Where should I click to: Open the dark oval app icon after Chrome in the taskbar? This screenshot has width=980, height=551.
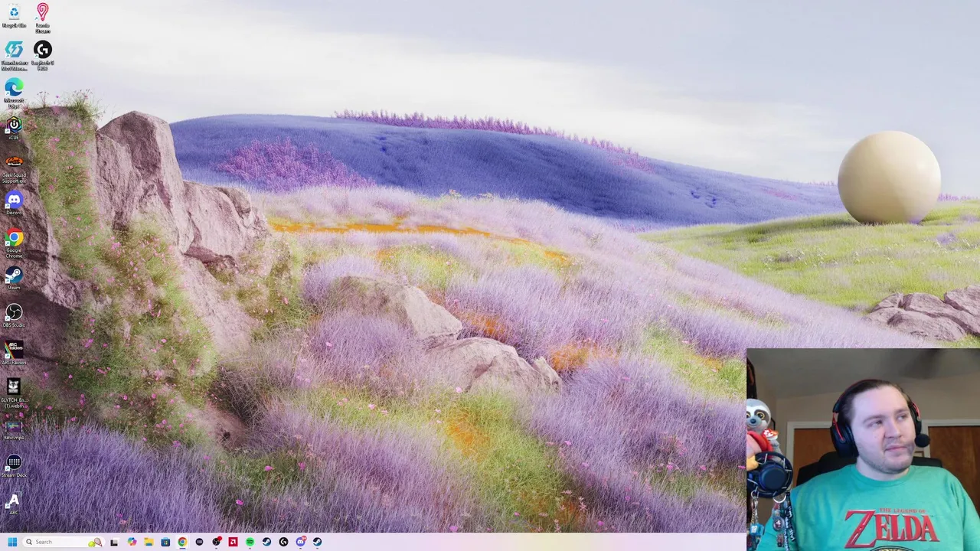[199, 542]
